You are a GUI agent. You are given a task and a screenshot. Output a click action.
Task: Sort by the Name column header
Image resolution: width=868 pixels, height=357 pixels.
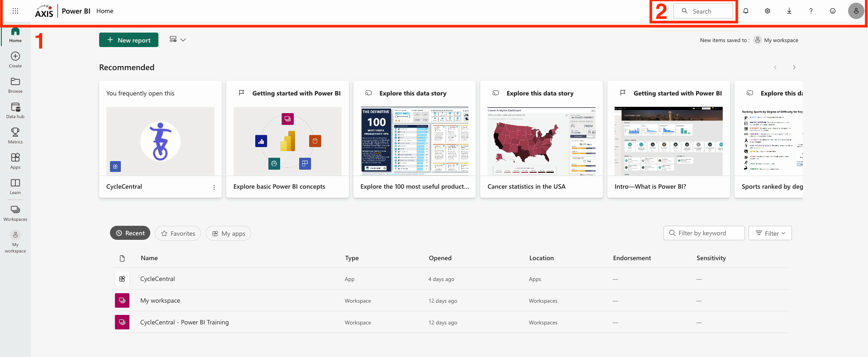[149, 258]
